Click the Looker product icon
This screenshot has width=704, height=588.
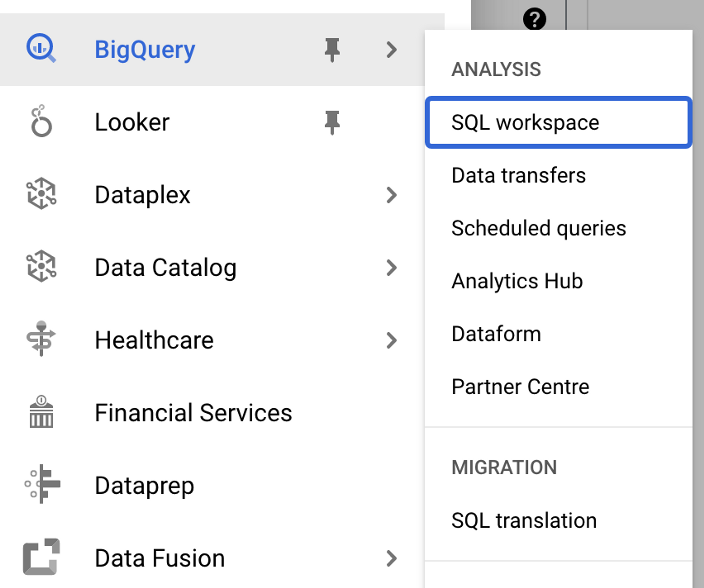[41, 121]
